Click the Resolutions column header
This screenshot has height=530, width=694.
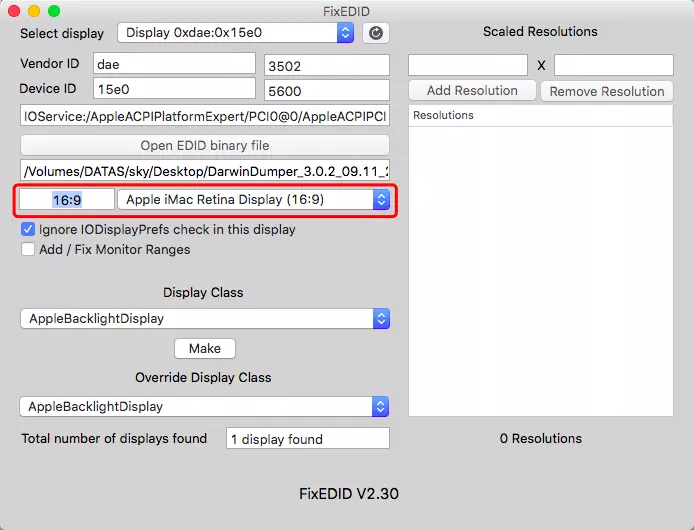point(541,116)
